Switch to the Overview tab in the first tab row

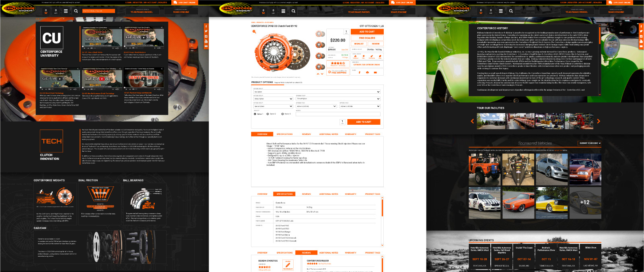[262, 134]
